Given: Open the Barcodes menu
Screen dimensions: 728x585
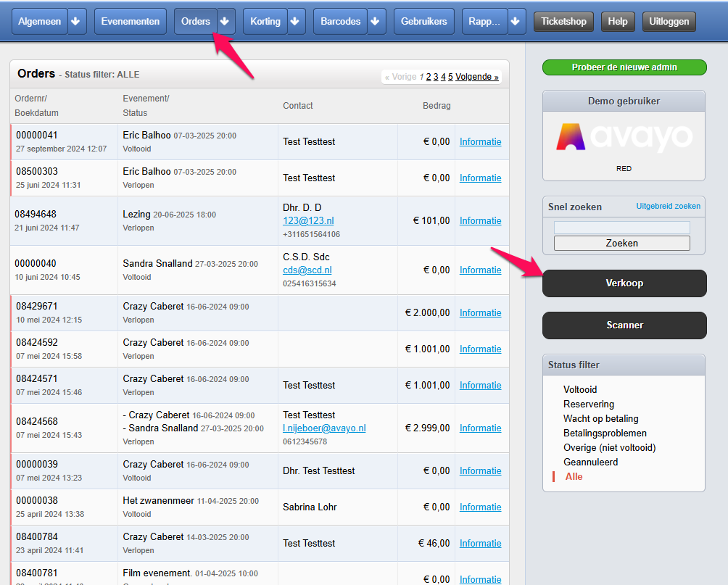Looking at the screenshot, I should [340, 21].
